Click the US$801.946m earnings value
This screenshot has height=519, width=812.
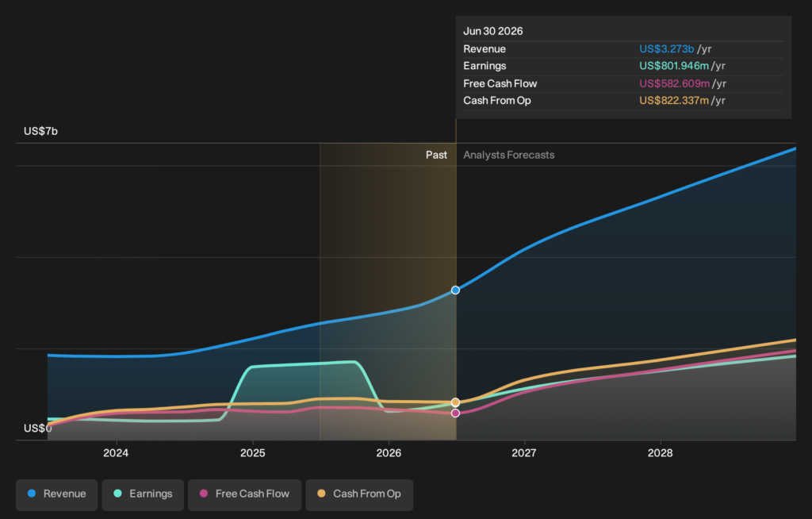point(674,66)
